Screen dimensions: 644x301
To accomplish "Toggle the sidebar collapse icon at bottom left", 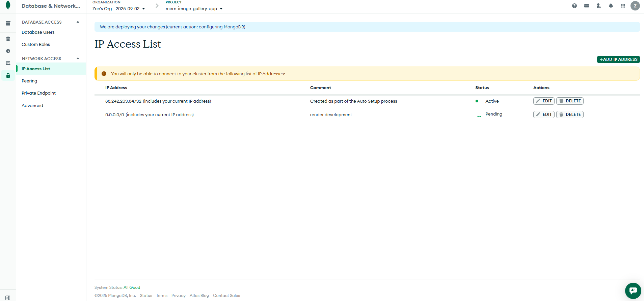I will 8,298.
